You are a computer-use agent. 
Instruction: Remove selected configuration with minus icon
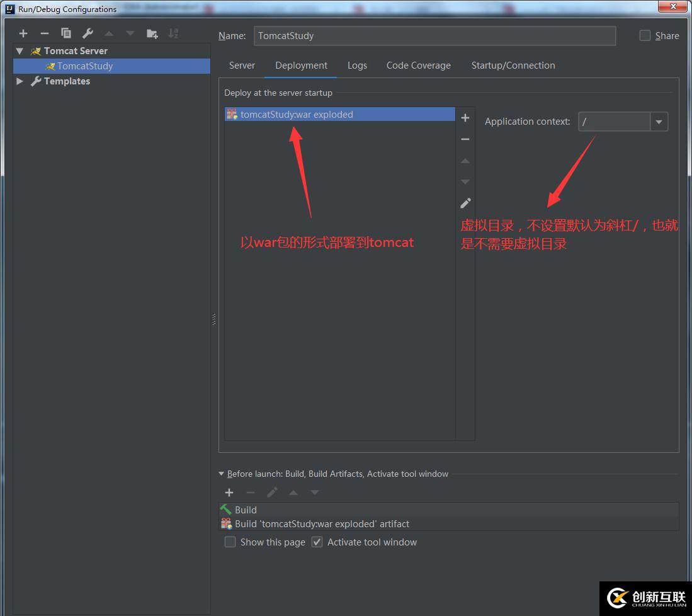pos(45,33)
